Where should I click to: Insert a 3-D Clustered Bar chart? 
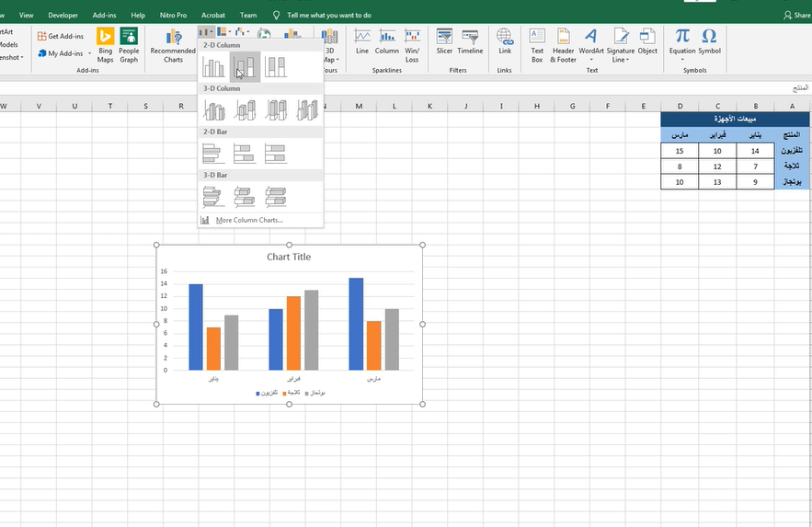tap(213, 197)
